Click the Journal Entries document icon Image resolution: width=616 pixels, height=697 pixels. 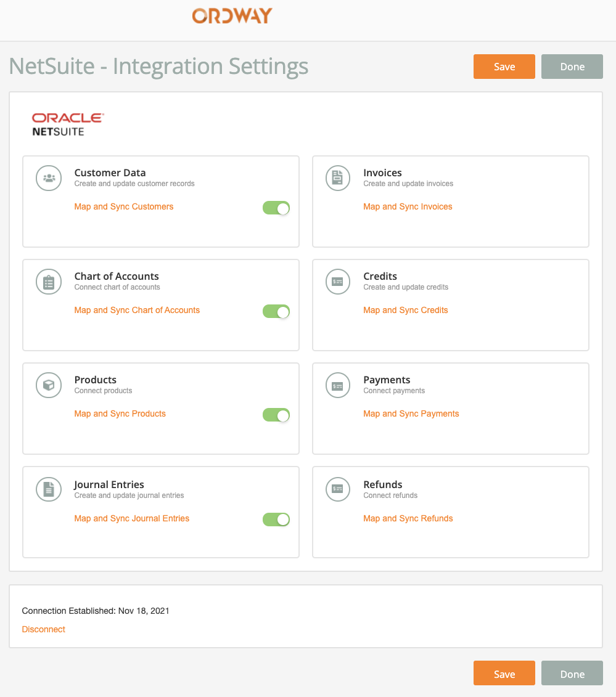[x=49, y=489]
